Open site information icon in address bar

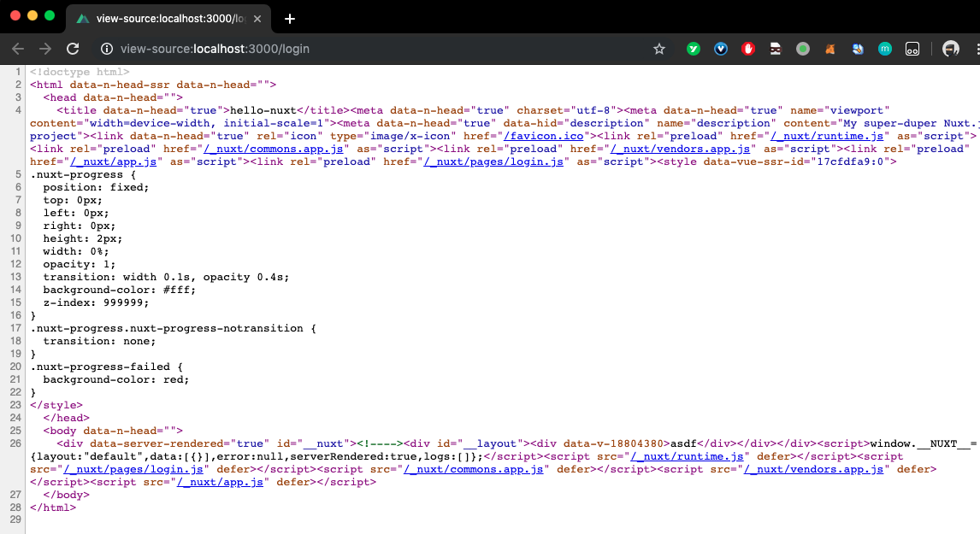107,49
